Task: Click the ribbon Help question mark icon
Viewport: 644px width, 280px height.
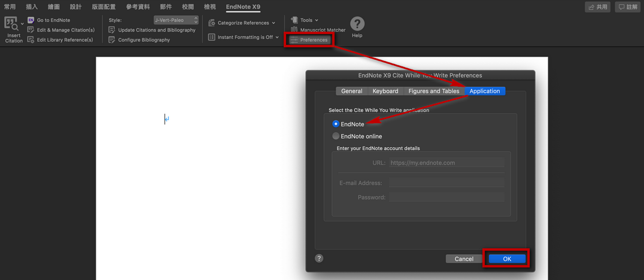Action: (357, 24)
